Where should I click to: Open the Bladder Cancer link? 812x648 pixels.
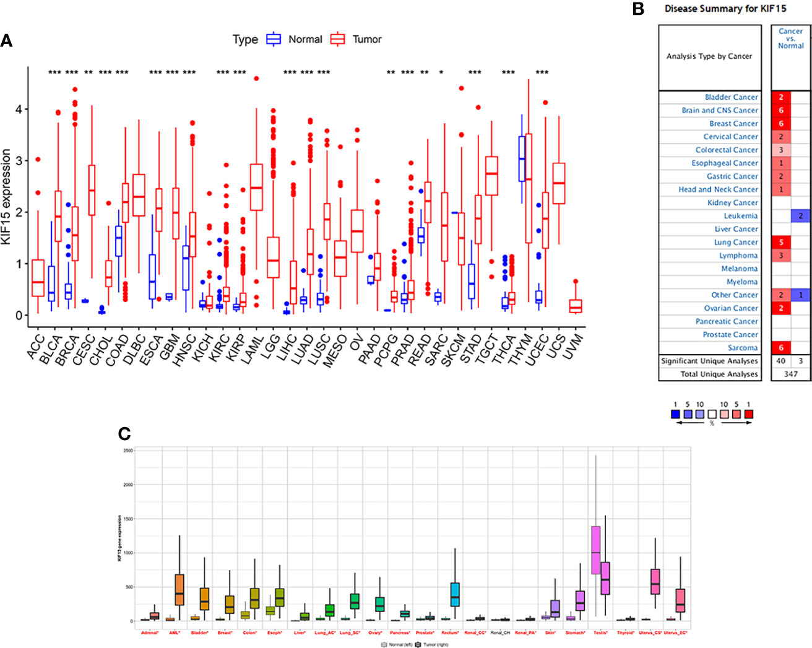tap(731, 97)
